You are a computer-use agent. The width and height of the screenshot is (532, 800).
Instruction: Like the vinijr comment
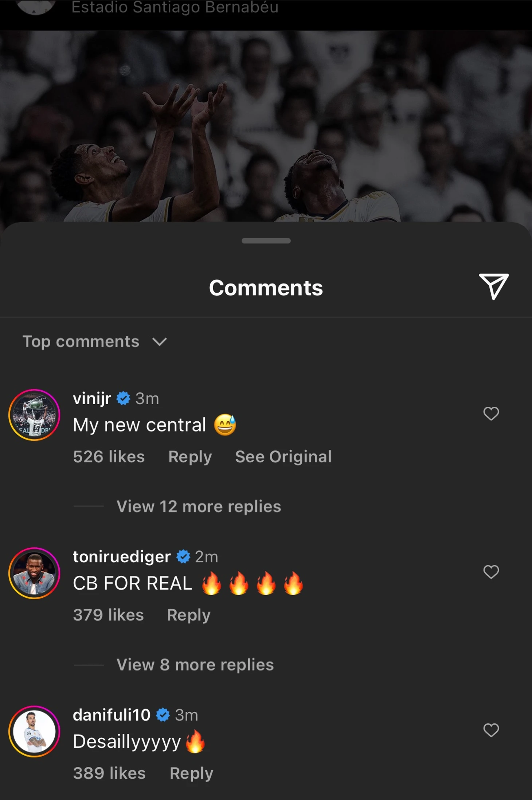491,414
